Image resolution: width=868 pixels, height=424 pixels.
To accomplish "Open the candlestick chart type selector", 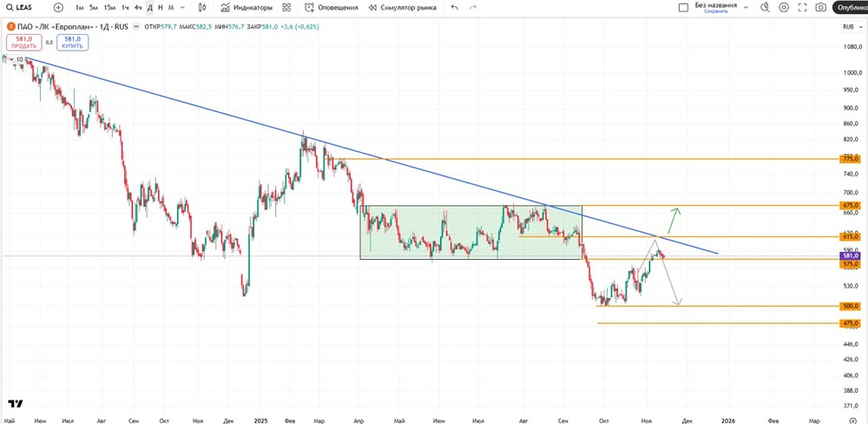I will point(202,8).
